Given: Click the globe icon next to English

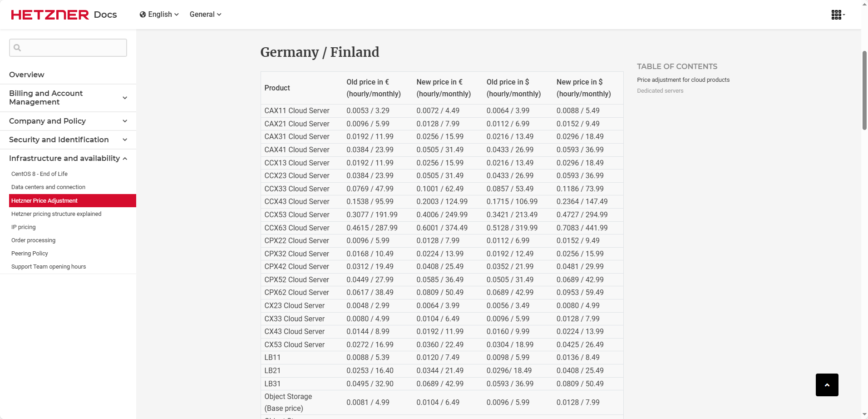Looking at the screenshot, I should pos(143,14).
